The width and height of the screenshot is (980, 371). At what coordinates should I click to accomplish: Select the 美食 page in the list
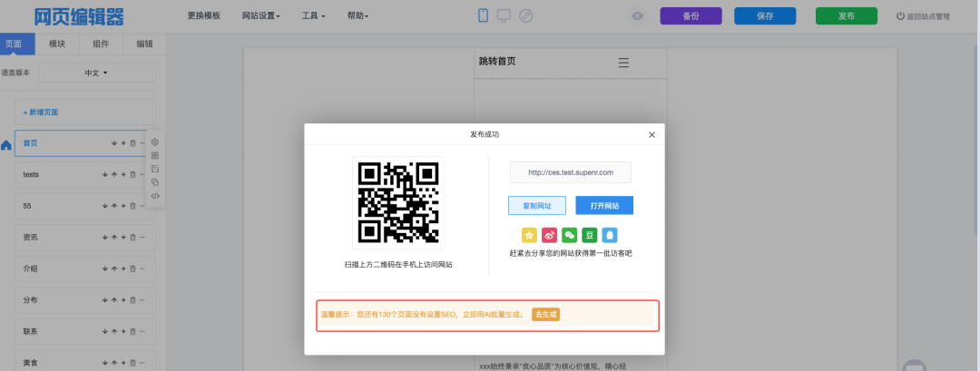pyautogui.click(x=85, y=362)
